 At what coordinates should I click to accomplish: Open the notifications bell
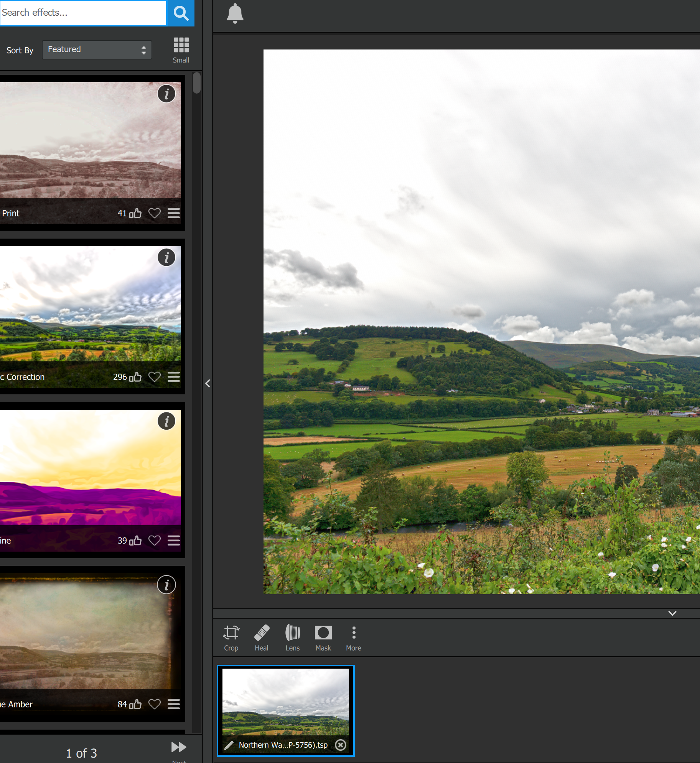click(235, 14)
